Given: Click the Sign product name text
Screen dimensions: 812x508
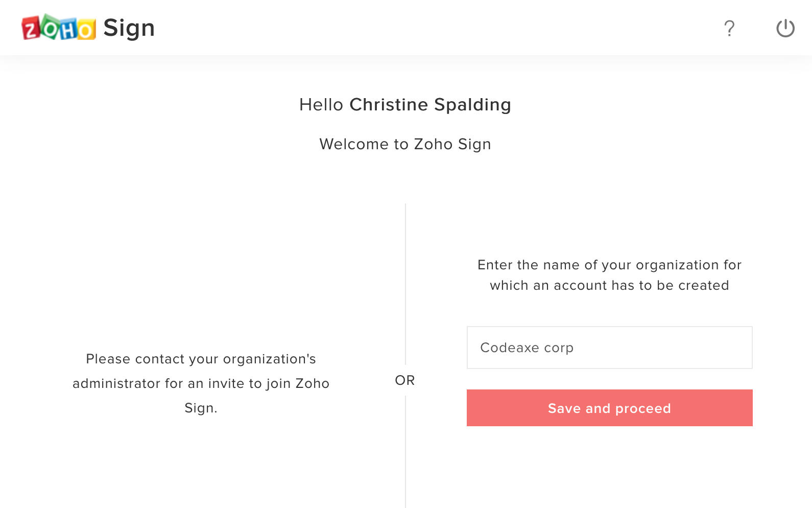Looking at the screenshot, I should coord(129,28).
